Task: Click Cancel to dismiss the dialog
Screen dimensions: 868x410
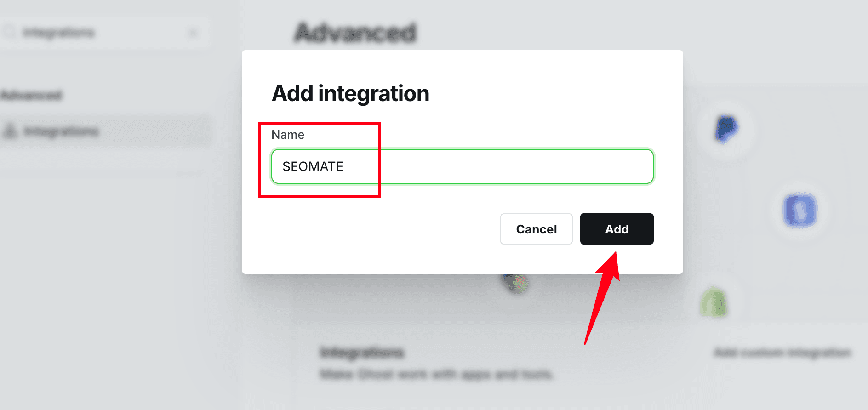Action: [536, 229]
